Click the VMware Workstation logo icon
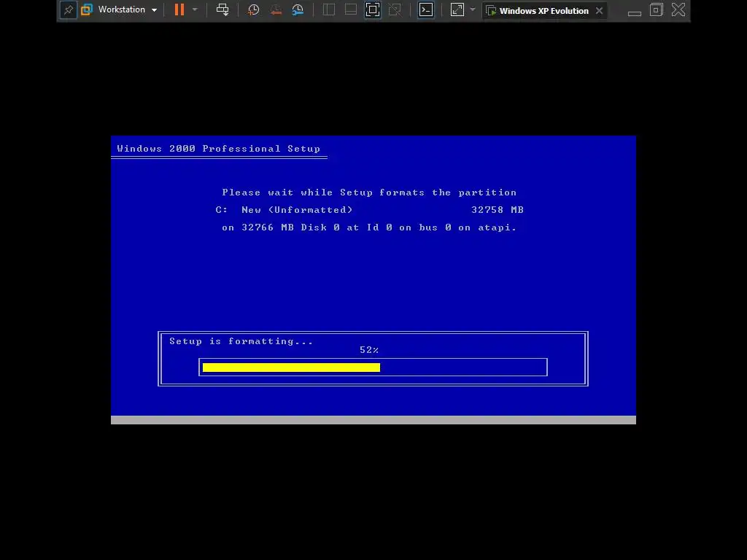 87,9
